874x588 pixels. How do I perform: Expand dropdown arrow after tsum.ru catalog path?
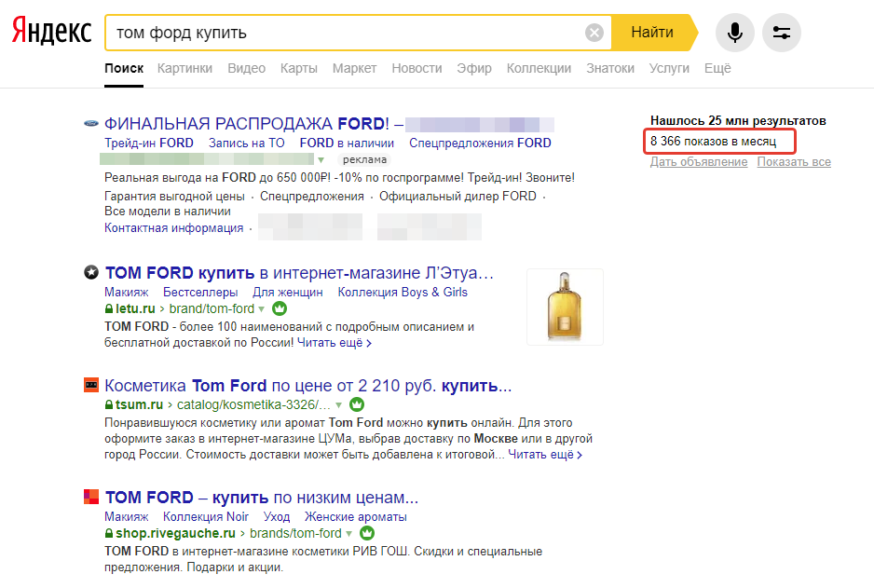coord(338,405)
